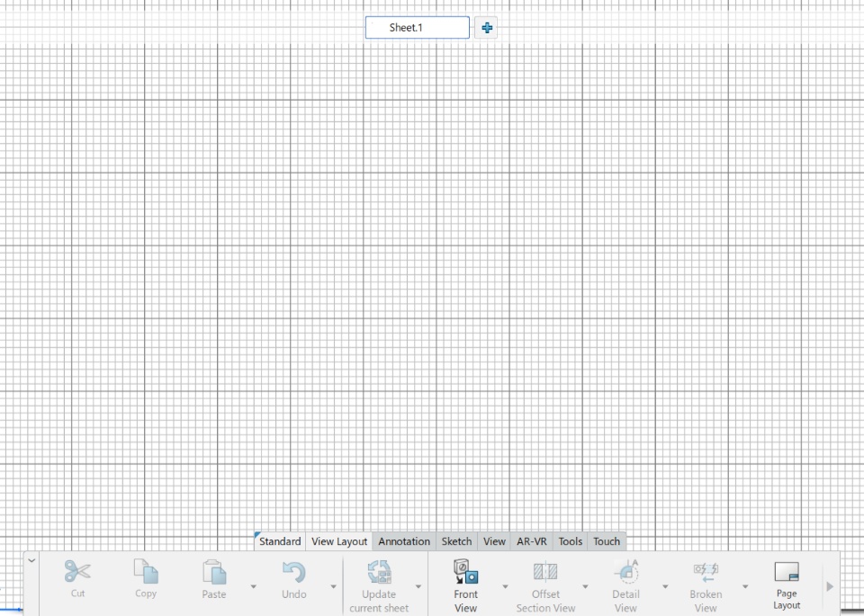Open the Undo history dropdown arrow
864x616 pixels.
click(x=333, y=587)
